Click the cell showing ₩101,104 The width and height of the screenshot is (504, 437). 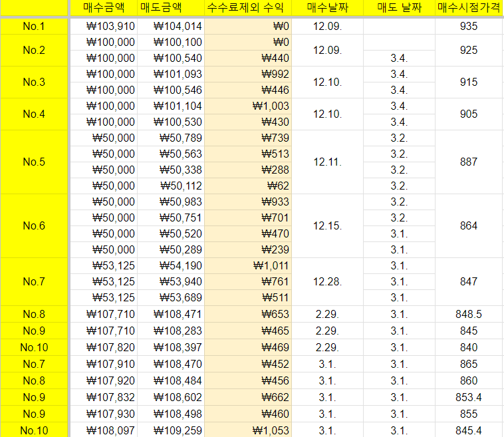pos(171,106)
